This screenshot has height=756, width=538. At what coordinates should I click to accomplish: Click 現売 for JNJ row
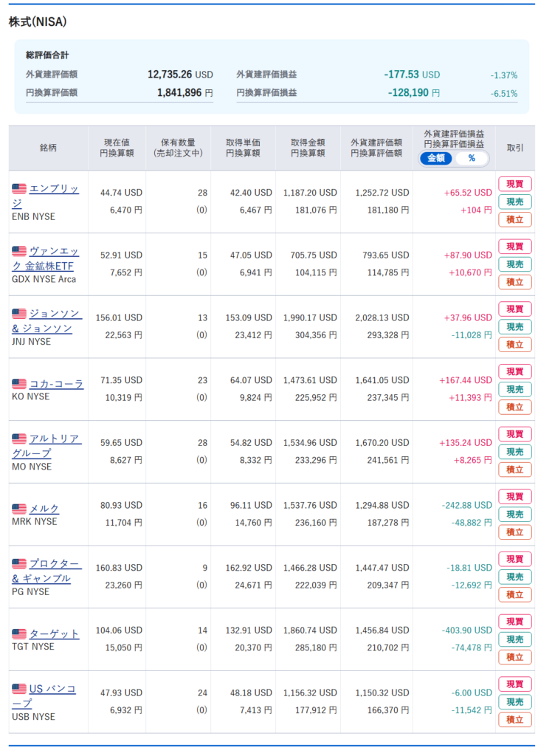pyautogui.click(x=515, y=327)
